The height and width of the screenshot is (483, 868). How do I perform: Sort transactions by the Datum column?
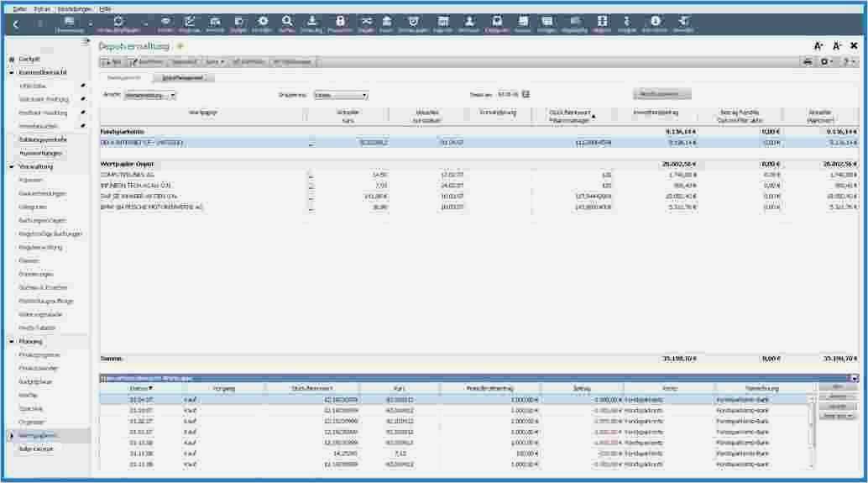[x=140, y=388]
